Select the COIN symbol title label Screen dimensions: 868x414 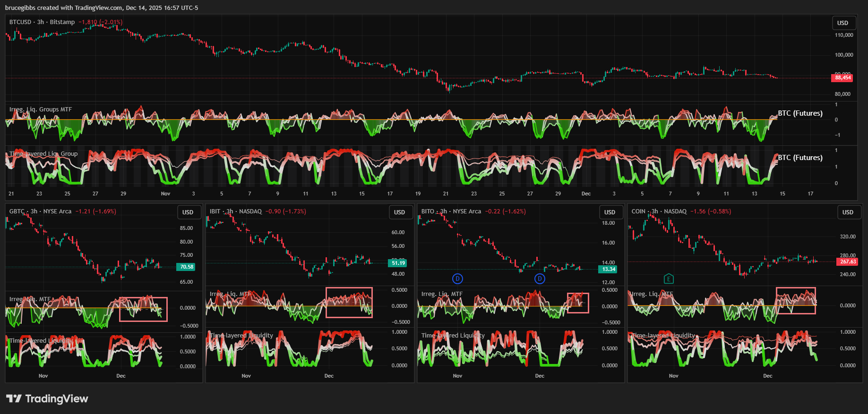638,211
